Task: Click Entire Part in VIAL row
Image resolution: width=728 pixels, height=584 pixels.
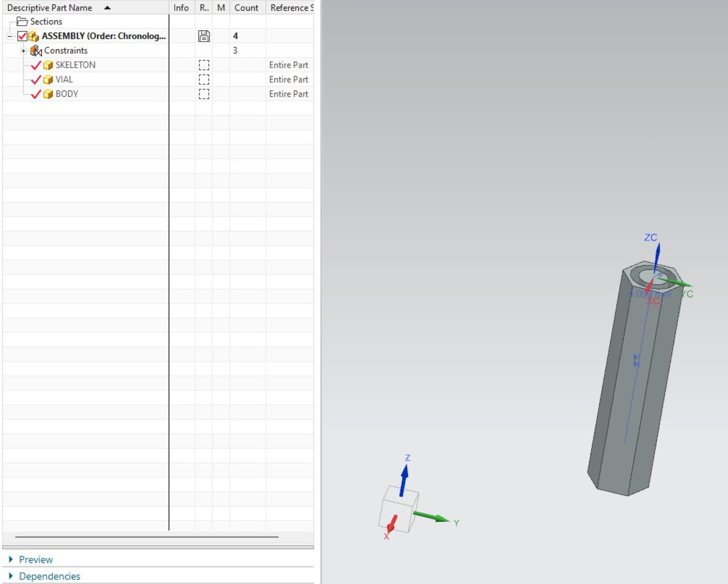Action: (x=289, y=80)
